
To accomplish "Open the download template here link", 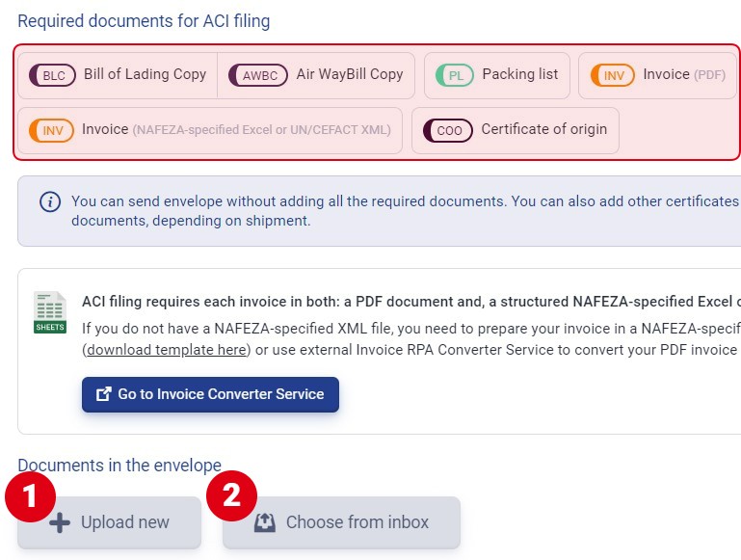I will [167, 350].
